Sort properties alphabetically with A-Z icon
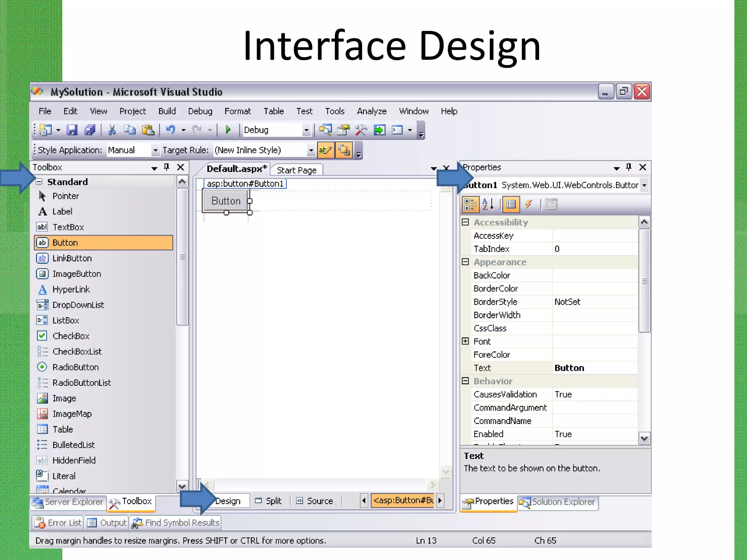 [x=488, y=205]
